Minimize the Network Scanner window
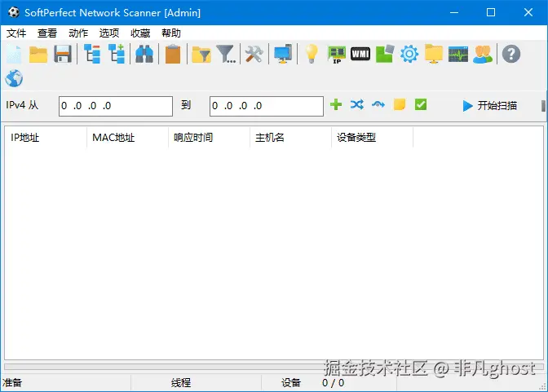Image resolution: width=548 pixels, height=392 pixels. coord(454,12)
